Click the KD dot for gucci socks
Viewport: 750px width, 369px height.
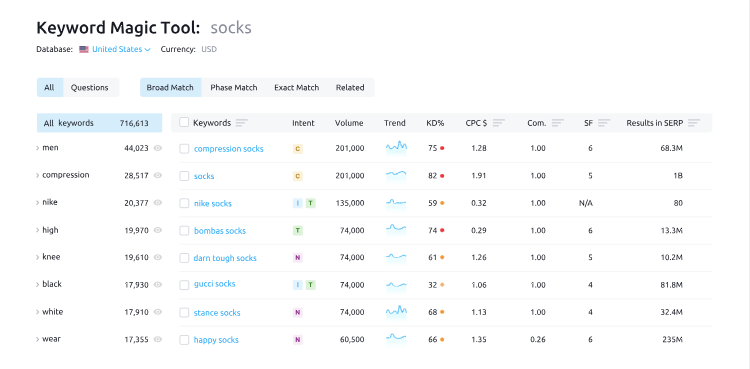click(442, 285)
